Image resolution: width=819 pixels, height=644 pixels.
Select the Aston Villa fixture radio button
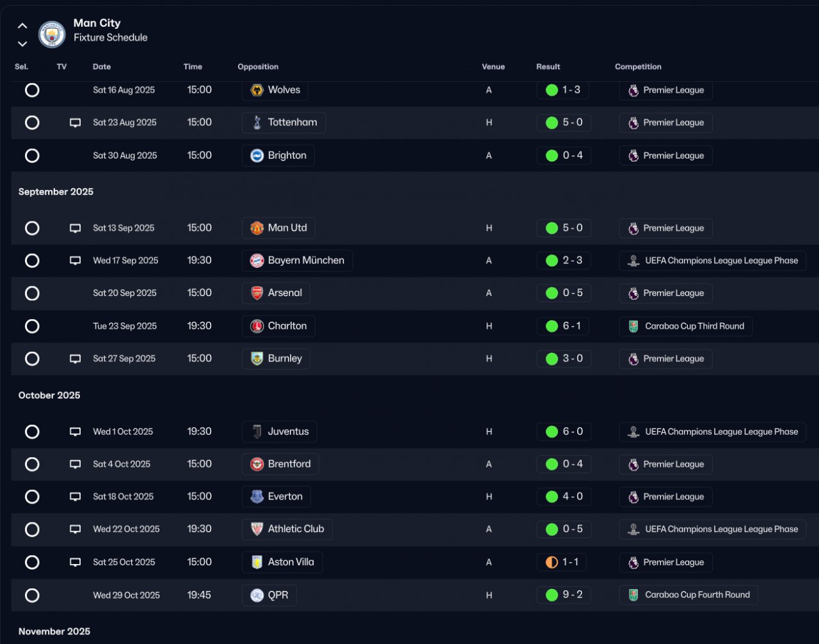click(x=32, y=563)
